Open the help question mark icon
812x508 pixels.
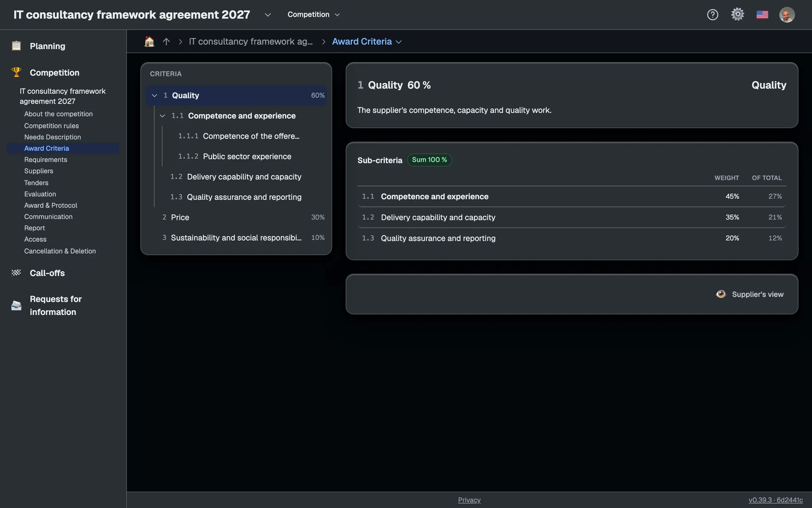[712, 14]
